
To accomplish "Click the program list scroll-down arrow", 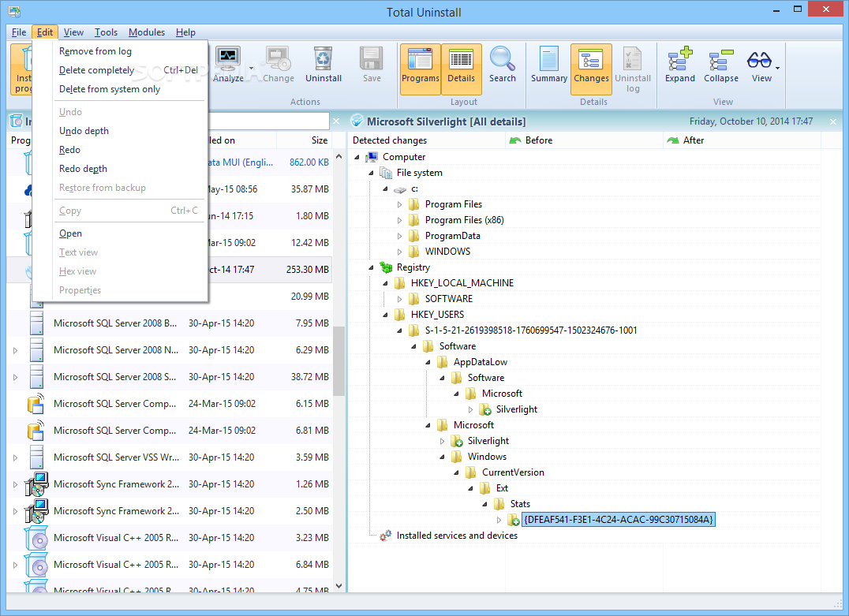I will 339,586.
